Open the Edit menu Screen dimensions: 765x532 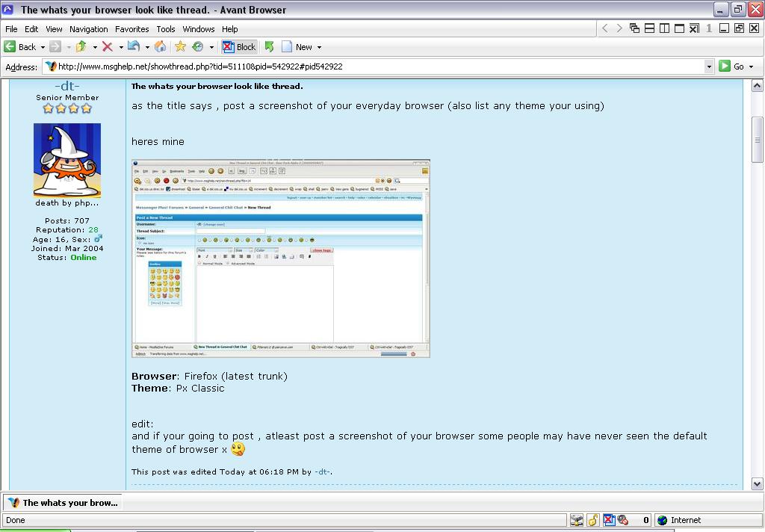tap(31, 29)
